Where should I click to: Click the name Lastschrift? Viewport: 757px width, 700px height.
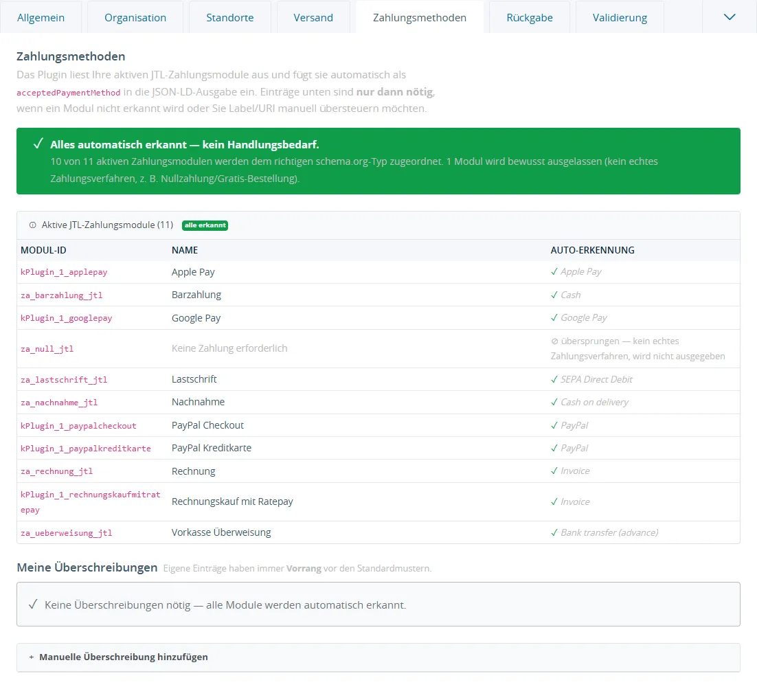pos(194,379)
